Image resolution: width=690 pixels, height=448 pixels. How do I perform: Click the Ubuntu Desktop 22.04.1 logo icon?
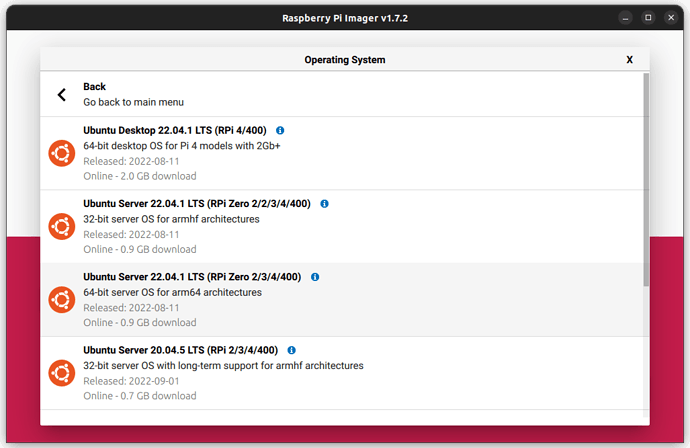[x=62, y=153]
